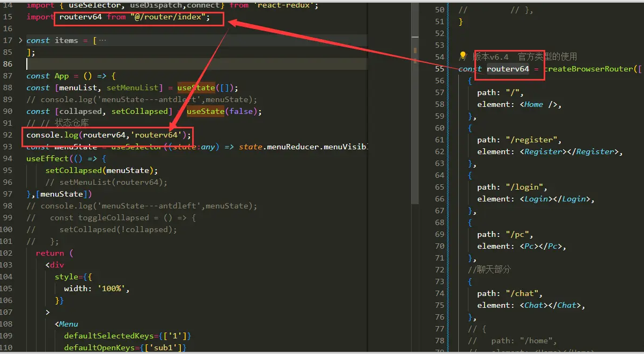
Task: Click 'path: "/pc",' route entry
Action: [x=505, y=234]
